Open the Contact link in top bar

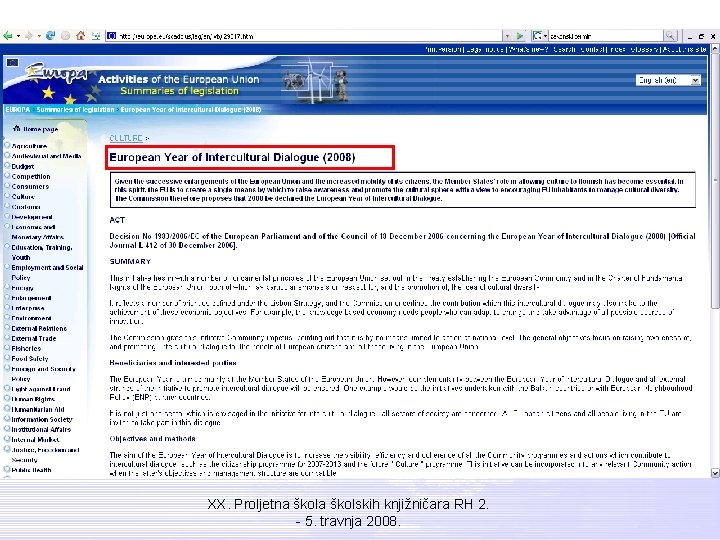click(x=593, y=49)
